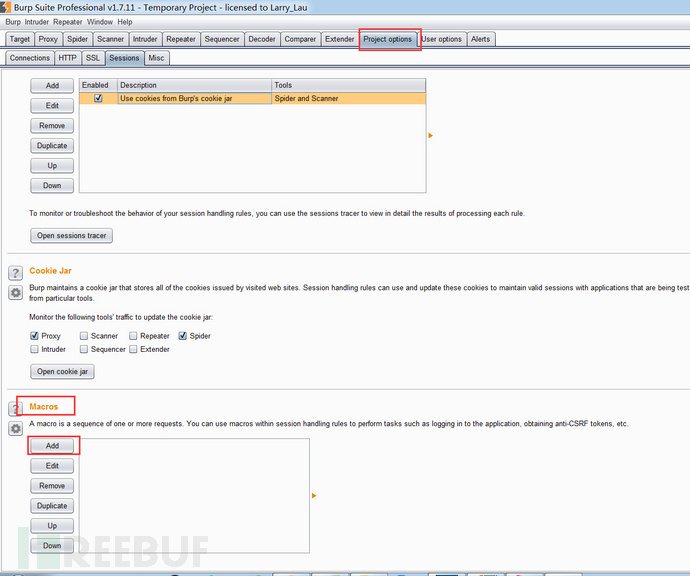Click the Enabled column header
690x576 pixels.
click(x=99, y=85)
